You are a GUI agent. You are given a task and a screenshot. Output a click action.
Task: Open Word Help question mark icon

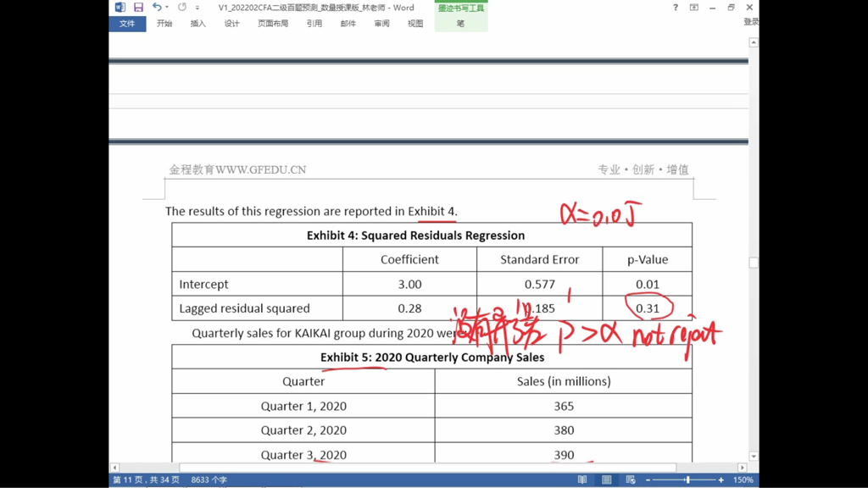pyautogui.click(x=676, y=7)
